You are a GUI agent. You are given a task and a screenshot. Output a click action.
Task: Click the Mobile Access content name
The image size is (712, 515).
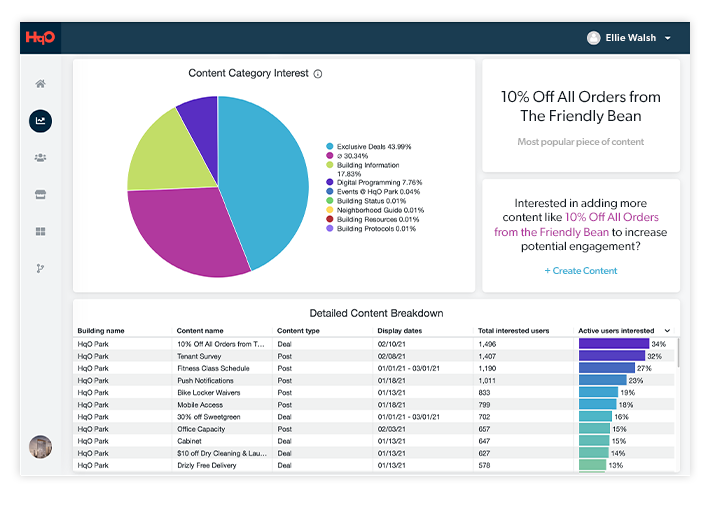click(200, 405)
